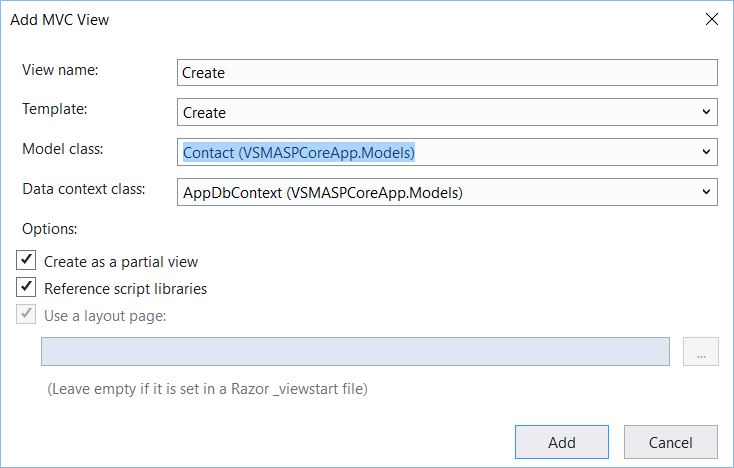
Task: Expand the Data context class dropdown arrow
Action: [x=706, y=191]
